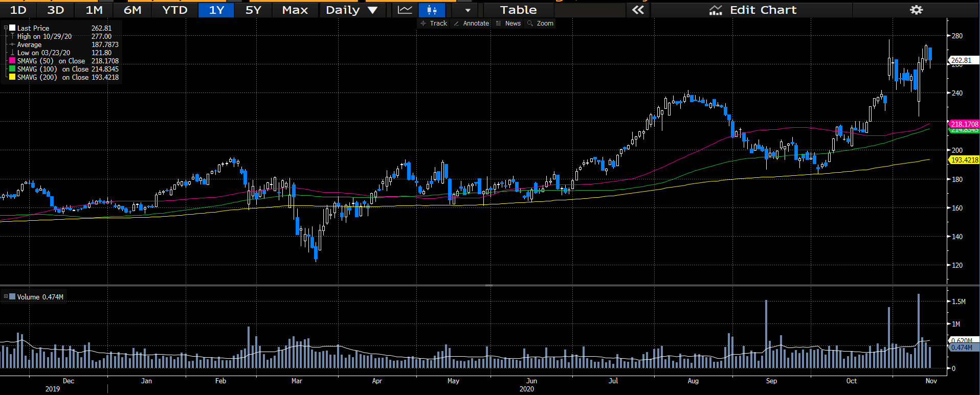Click the Low marker icon in legend
Image resolution: width=980 pixels, height=395 pixels.
tap(12, 53)
